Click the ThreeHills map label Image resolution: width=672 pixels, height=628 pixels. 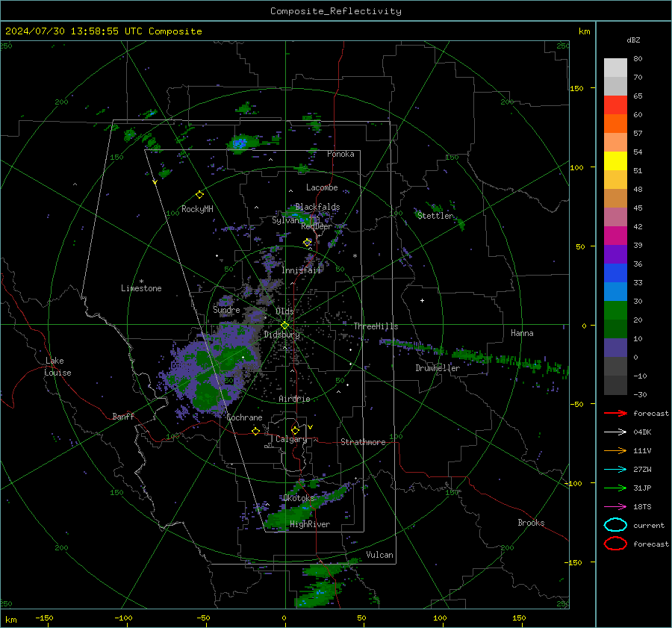376,326
